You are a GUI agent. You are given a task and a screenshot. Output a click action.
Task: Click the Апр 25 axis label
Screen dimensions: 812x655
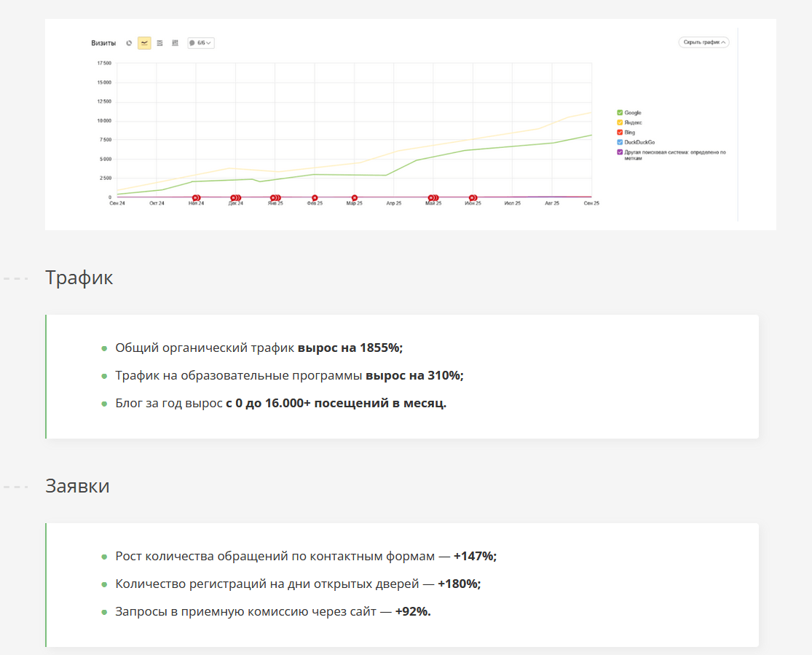coord(394,204)
